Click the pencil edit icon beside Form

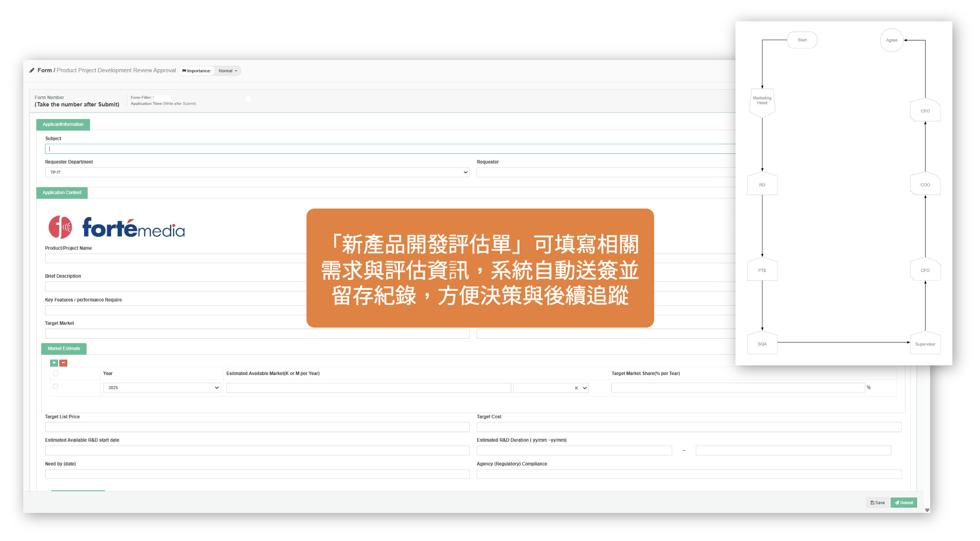point(32,71)
